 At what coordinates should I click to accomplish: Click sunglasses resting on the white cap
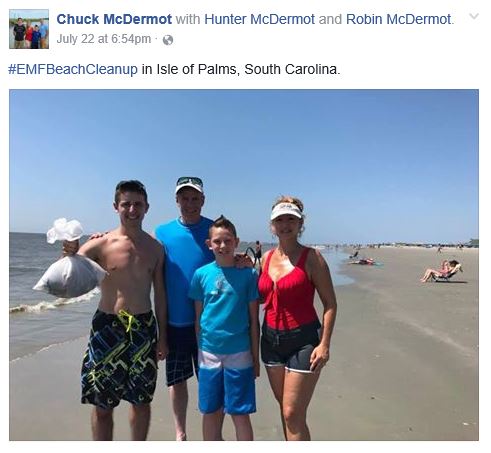point(190,182)
